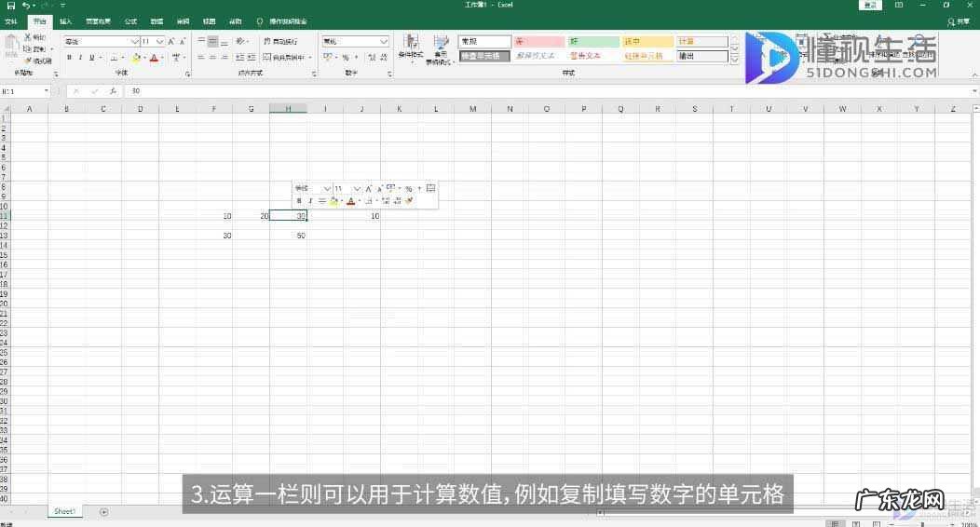Open the ribbon borders dropdown arrow
The width and height of the screenshot is (980, 527).
click(x=123, y=58)
